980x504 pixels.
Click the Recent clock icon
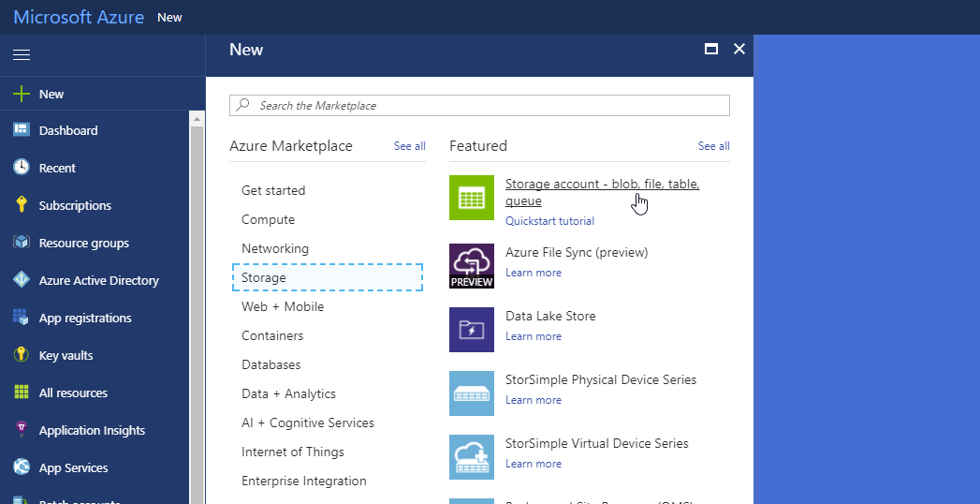click(22, 168)
